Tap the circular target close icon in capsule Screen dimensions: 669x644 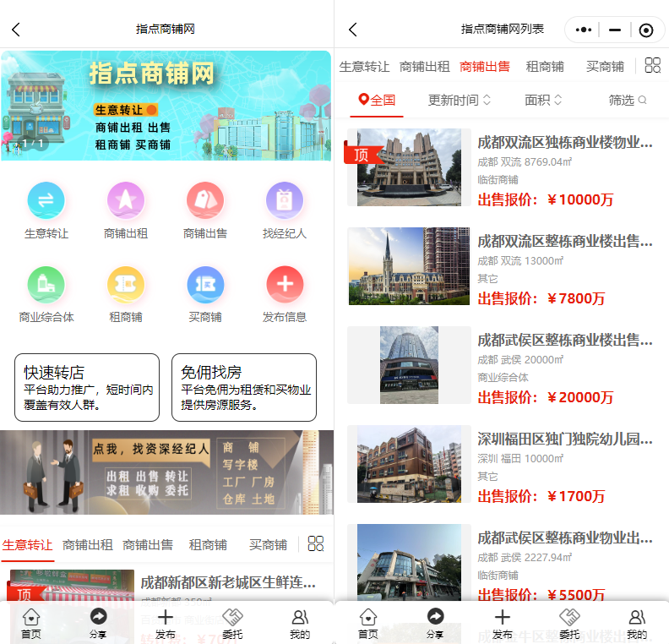646,30
